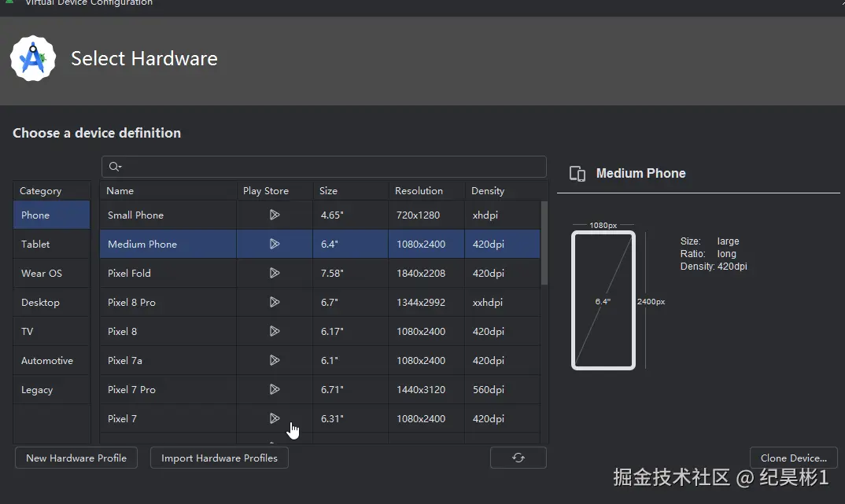
Task: Click the 1440x3120 resolution cell
Action: 426,389
